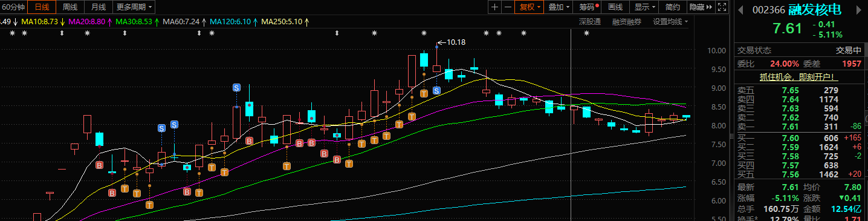The width and height of the screenshot is (868, 221).
Task: Open the 叠加 overlay dropdown
Action: click(x=559, y=7)
